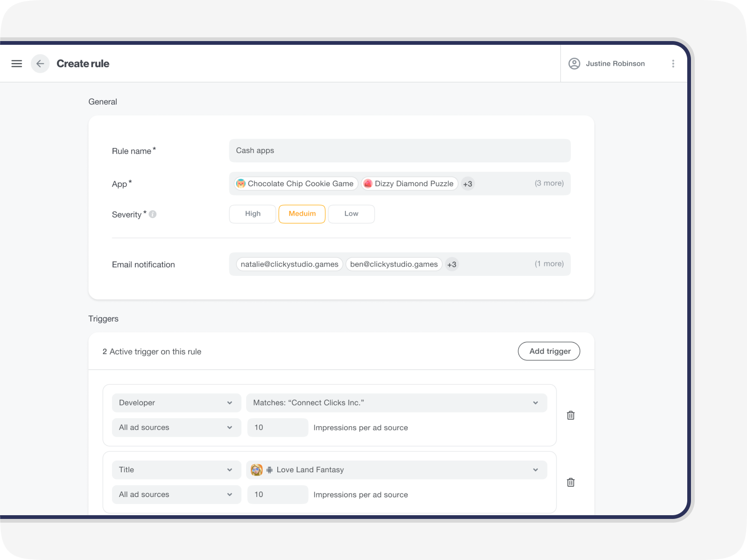Open the Matches "Connect Clicks Inc." dropdown
This screenshot has width=747, height=560.
tap(396, 403)
